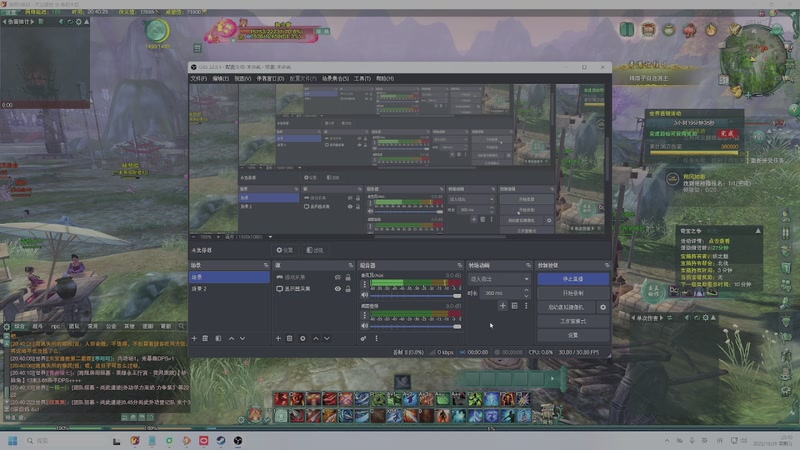Collapse the game event panel triangle
This screenshot has width=800, height=450.
[x=758, y=231]
